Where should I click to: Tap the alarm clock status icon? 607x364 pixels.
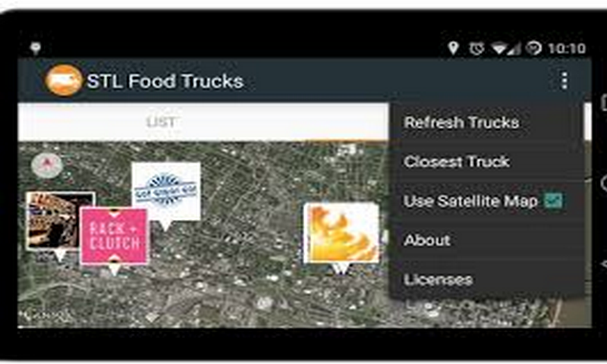(476, 49)
